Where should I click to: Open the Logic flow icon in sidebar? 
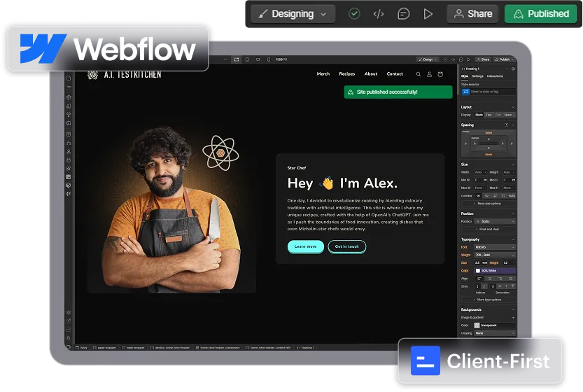(x=69, y=143)
